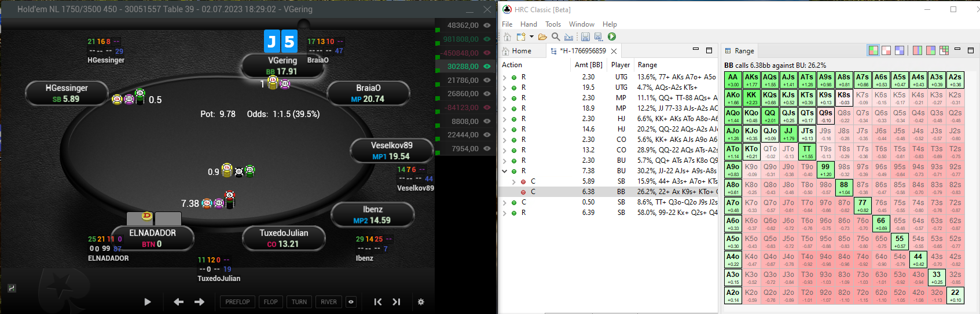Screen dimensions: 980x314
Task: Toggle eye icon next to 981808,00
Action: (x=487, y=39)
